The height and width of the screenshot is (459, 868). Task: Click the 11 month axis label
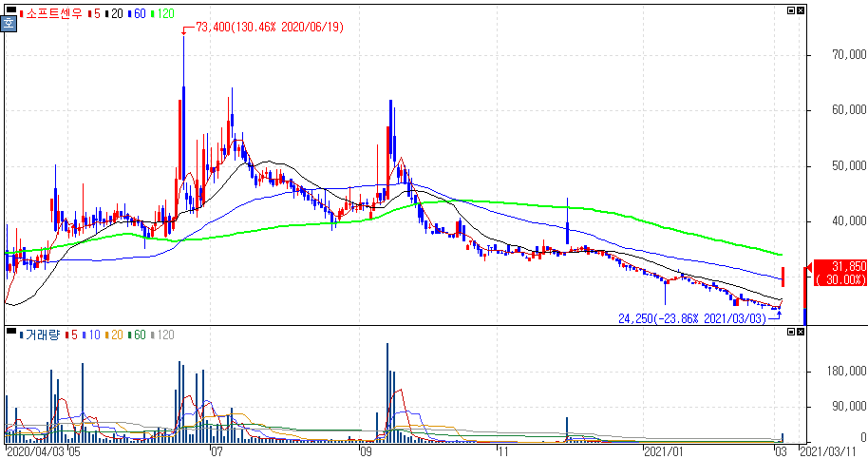click(x=502, y=451)
